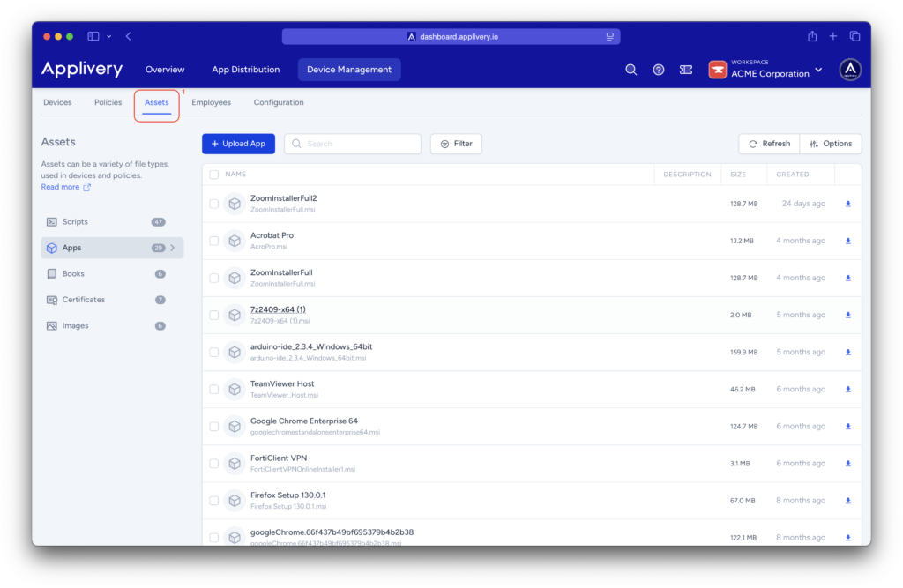Sort by the Size column header
Viewport: 903px width, 588px height.
738,175
